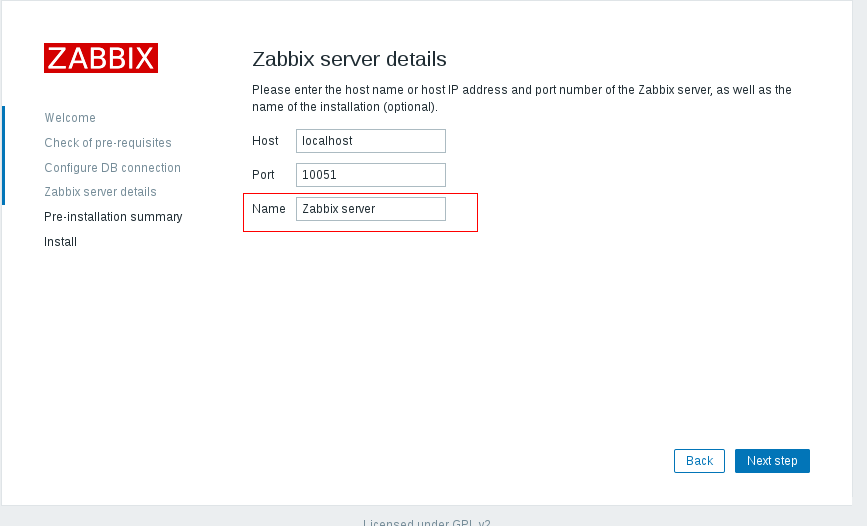Go to the Welcome step
The image size is (867, 526).
click(70, 118)
